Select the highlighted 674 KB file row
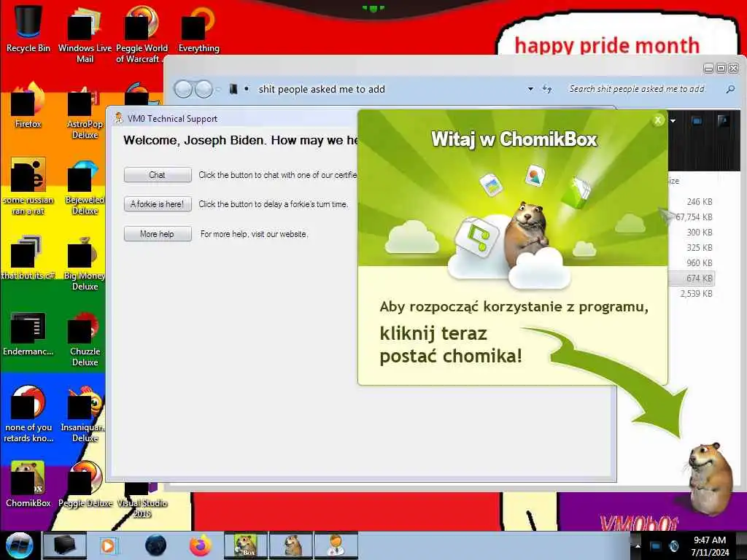747x560 pixels. point(691,278)
